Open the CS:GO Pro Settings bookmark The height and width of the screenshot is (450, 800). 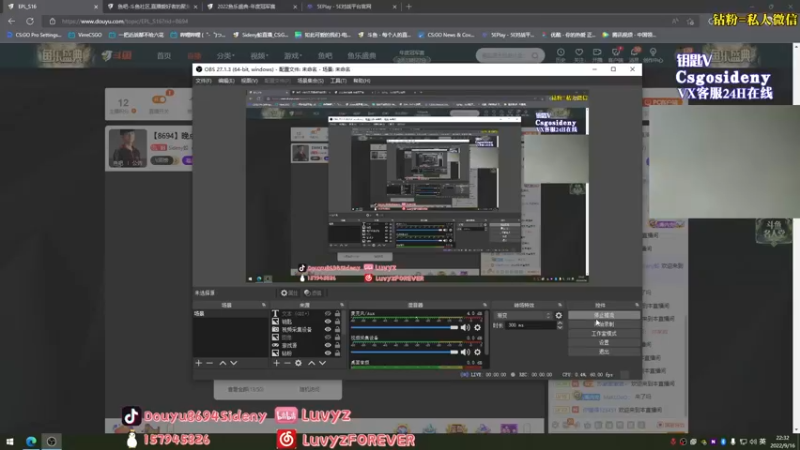click(x=34, y=35)
